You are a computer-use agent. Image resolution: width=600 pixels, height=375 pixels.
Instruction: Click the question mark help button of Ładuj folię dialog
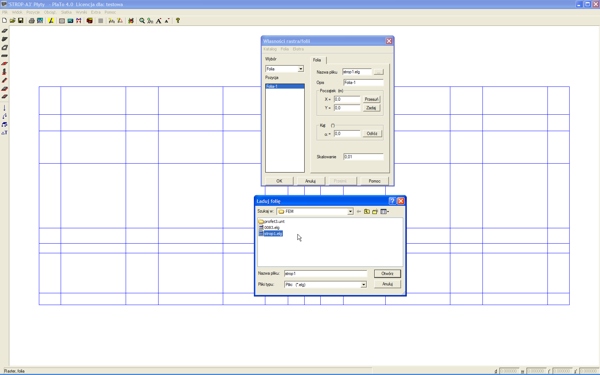[x=392, y=201]
